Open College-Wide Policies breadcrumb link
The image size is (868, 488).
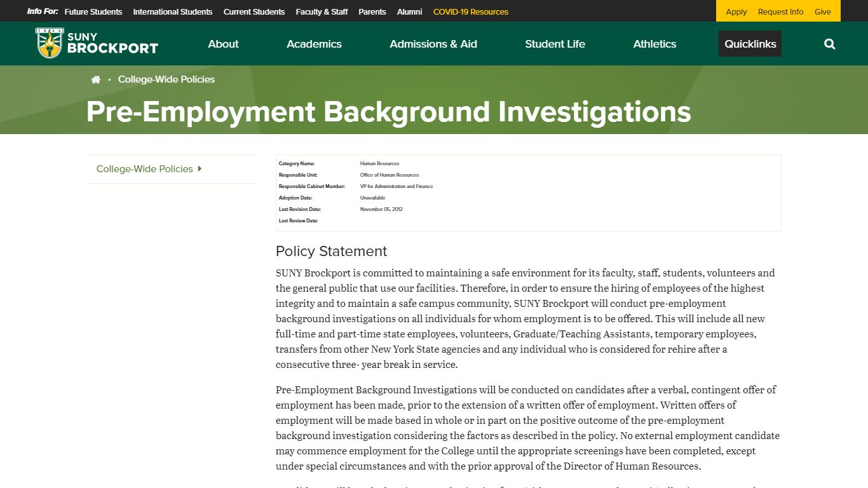tap(166, 79)
